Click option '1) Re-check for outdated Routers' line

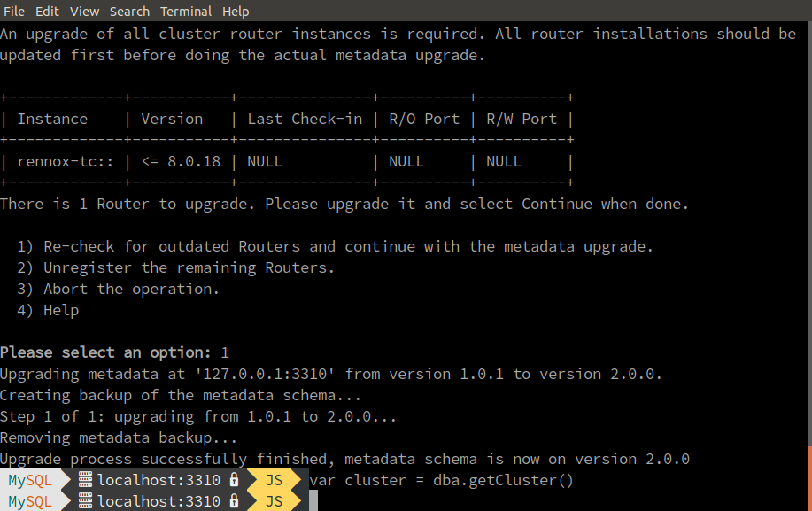tap(335, 246)
